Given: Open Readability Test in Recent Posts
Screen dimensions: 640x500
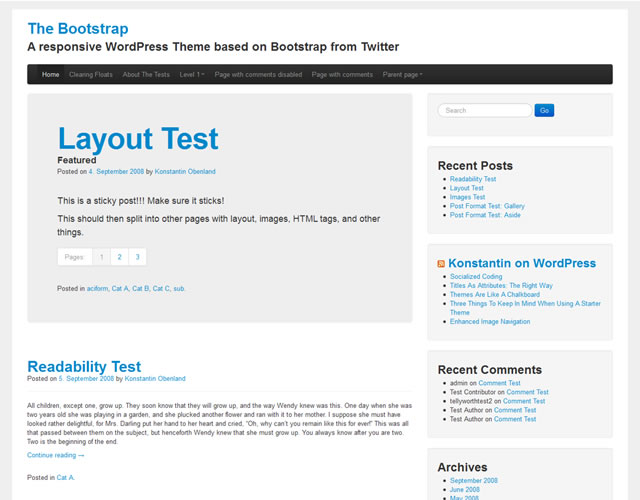Looking at the screenshot, I should coord(473,179).
